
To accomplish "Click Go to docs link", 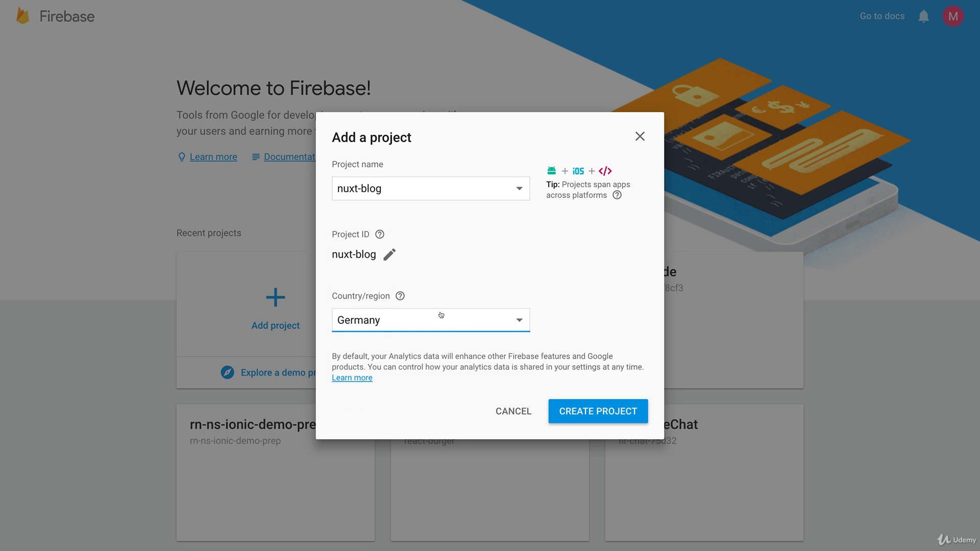I will 882,16.
